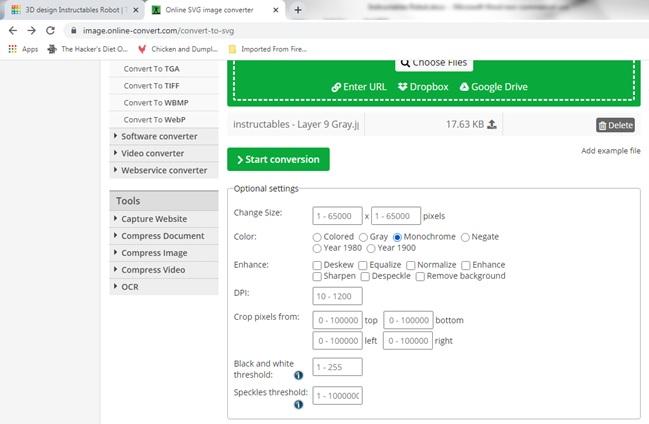
Task: Select the Monochrome color option
Action: [397, 237]
